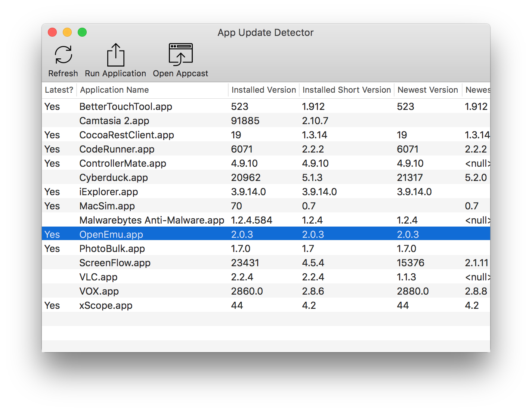
Task: Sort by Application Name column header
Action: coord(152,90)
